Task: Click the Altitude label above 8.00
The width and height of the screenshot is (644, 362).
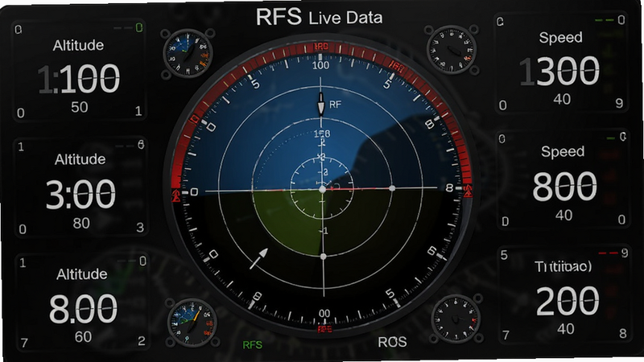Action: (82, 274)
